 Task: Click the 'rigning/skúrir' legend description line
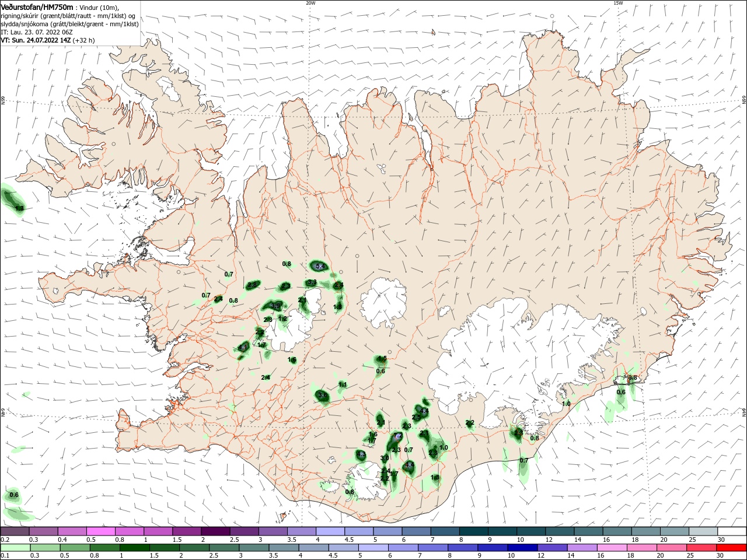[68, 16]
